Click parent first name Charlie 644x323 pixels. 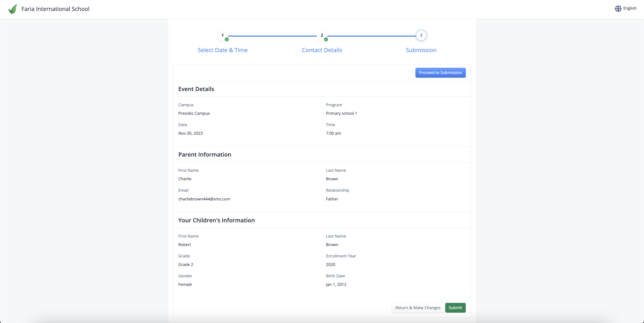tap(185, 179)
